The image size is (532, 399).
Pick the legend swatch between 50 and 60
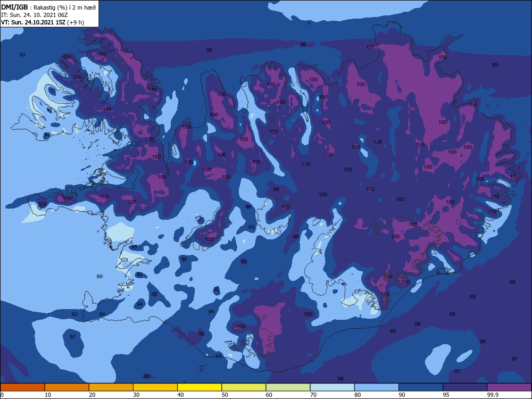click(244, 387)
